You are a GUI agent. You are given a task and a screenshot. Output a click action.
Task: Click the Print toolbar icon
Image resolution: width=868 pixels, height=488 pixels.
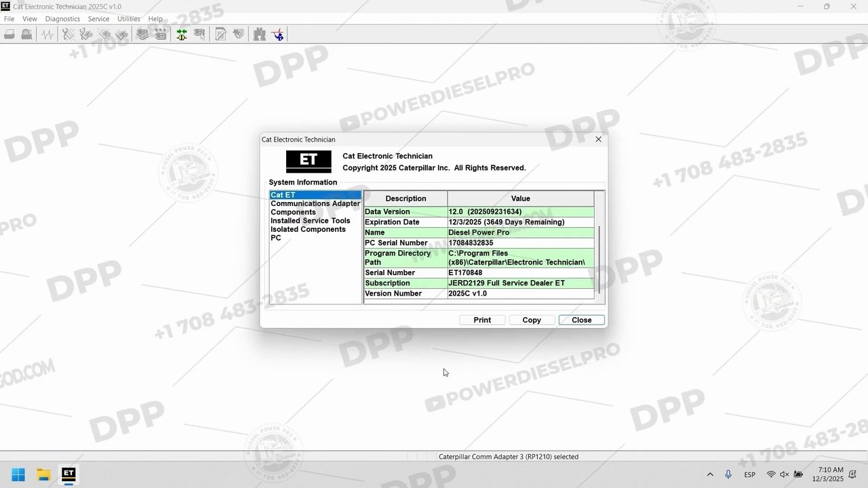pos(9,34)
